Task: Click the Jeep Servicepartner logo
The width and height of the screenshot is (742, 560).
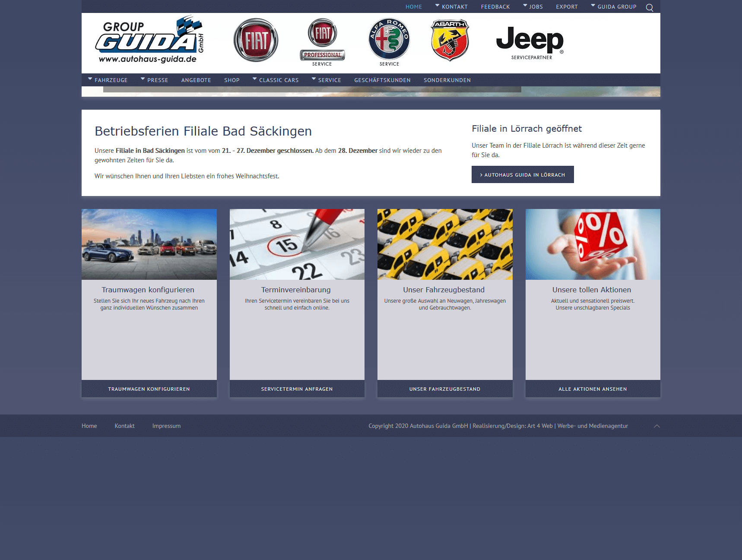Action: coord(530,42)
